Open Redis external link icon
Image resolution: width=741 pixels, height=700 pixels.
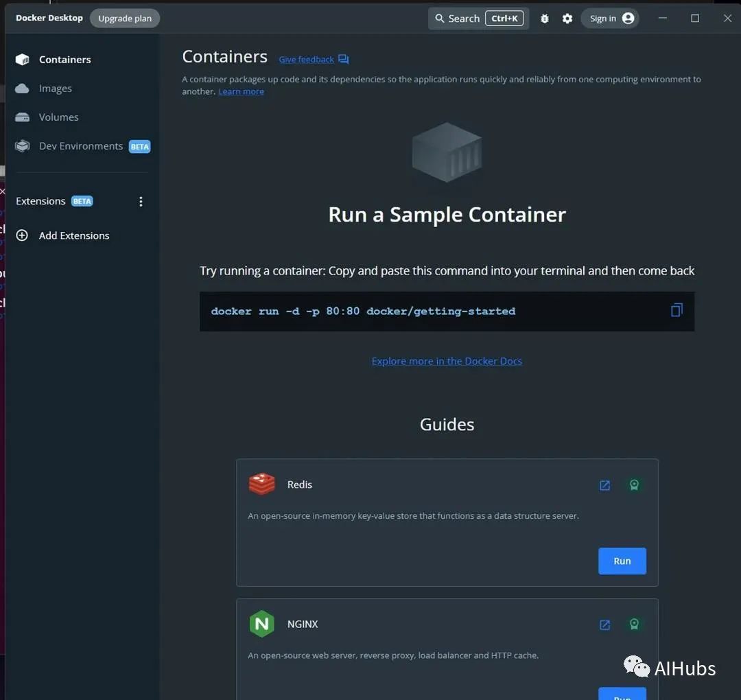coord(605,485)
